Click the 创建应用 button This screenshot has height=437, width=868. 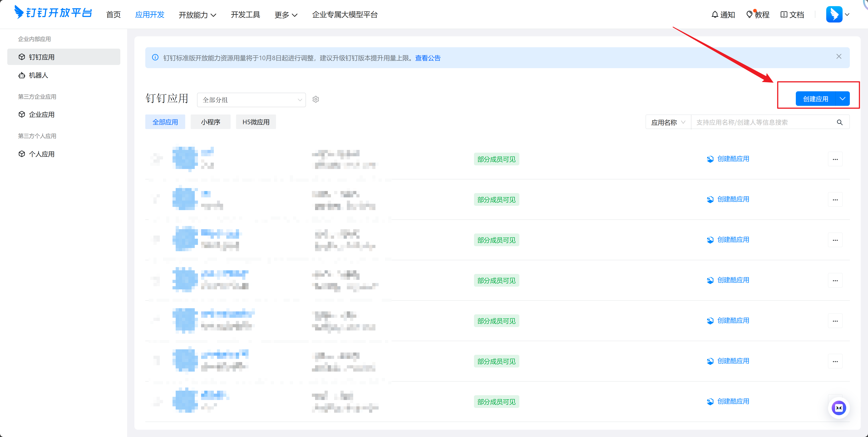[815, 99]
